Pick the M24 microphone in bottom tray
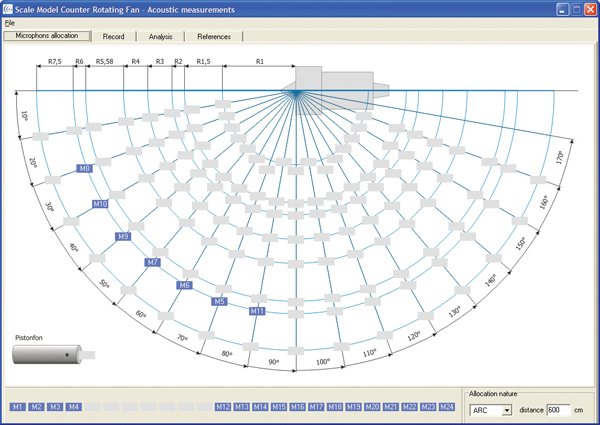The height and width of the screenshot is (425, 600). [446, 407]
